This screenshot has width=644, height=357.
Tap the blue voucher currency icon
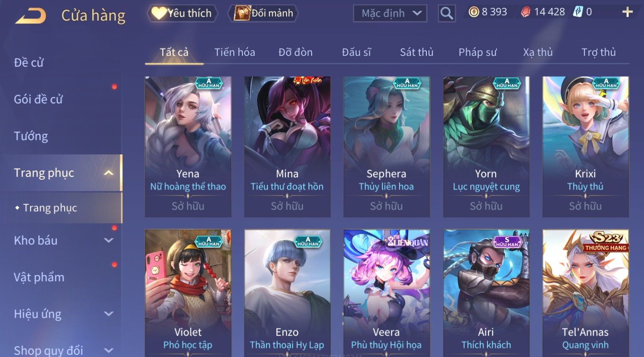coord(578,12)
